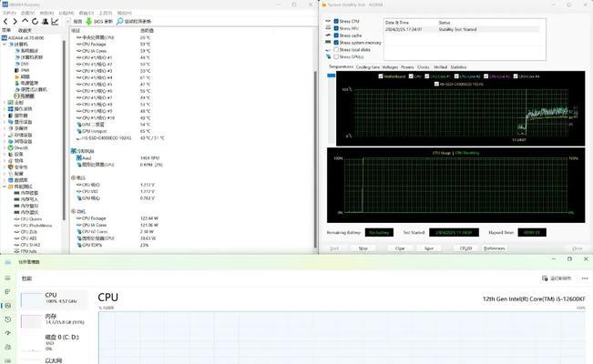593x364 pixels.
Task: Toggle CPU Core #1 graph checkbox
Action: [x=427, y=76]
